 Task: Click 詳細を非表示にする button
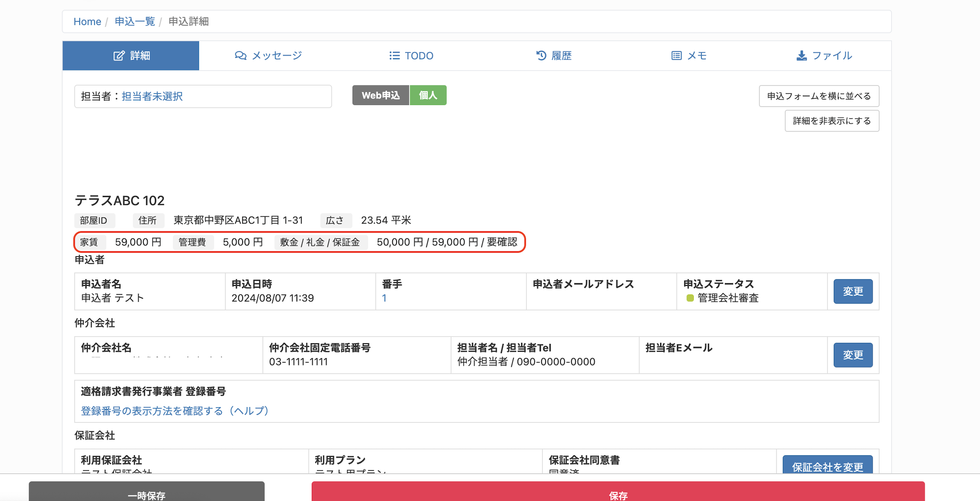(832, 121)
